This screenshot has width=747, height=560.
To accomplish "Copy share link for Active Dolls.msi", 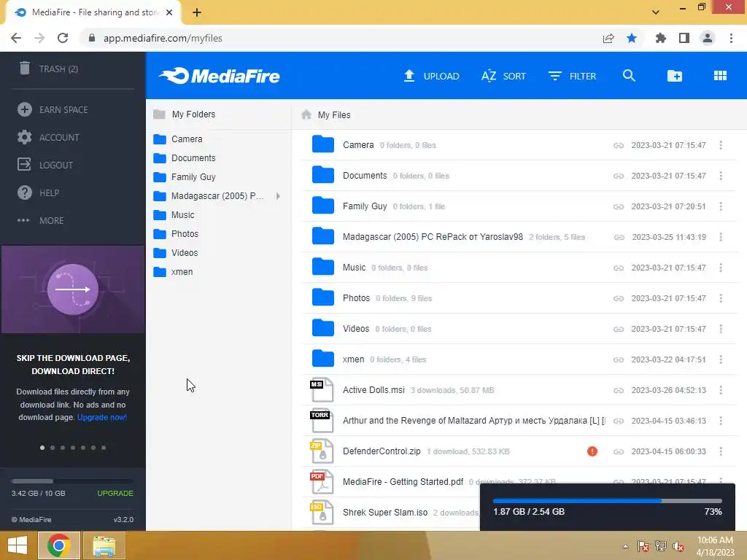I will pyautogui.click(x=619, y=391).
